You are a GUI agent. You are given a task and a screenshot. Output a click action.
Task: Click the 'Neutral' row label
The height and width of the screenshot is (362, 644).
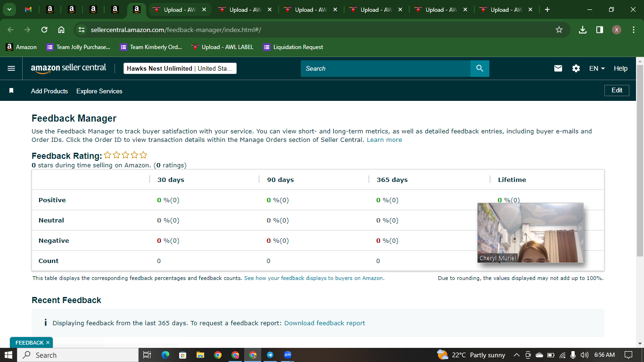(x=51, y=220)
